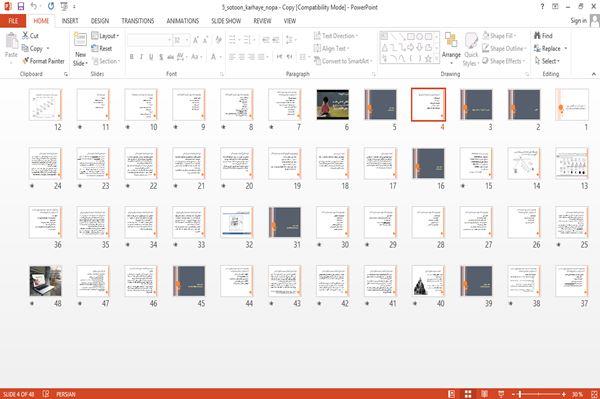Toggle Italic formatting
The height and width of the screenshot is (399, 600).
click(141, 57)
